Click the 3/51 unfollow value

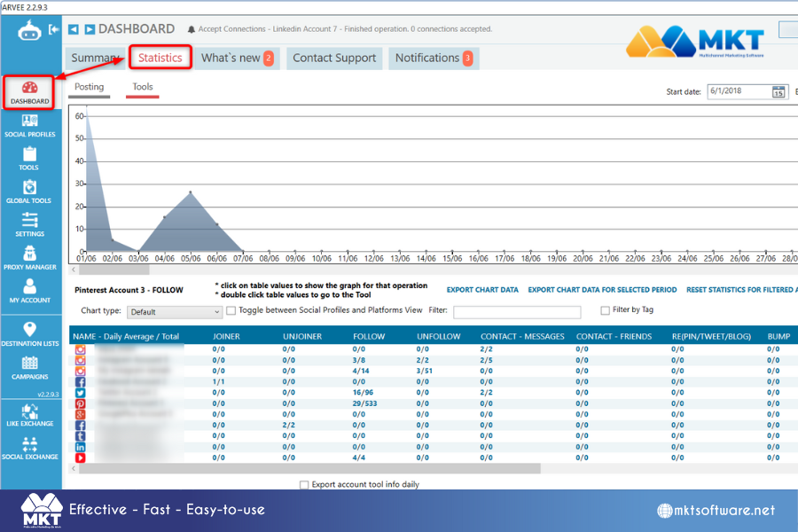tap(425, 371)
